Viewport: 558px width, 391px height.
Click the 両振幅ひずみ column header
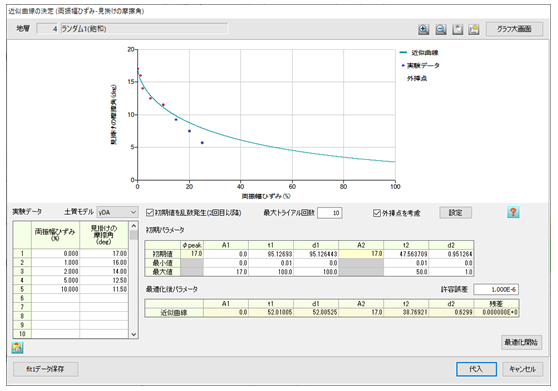(x=55, y=235)
